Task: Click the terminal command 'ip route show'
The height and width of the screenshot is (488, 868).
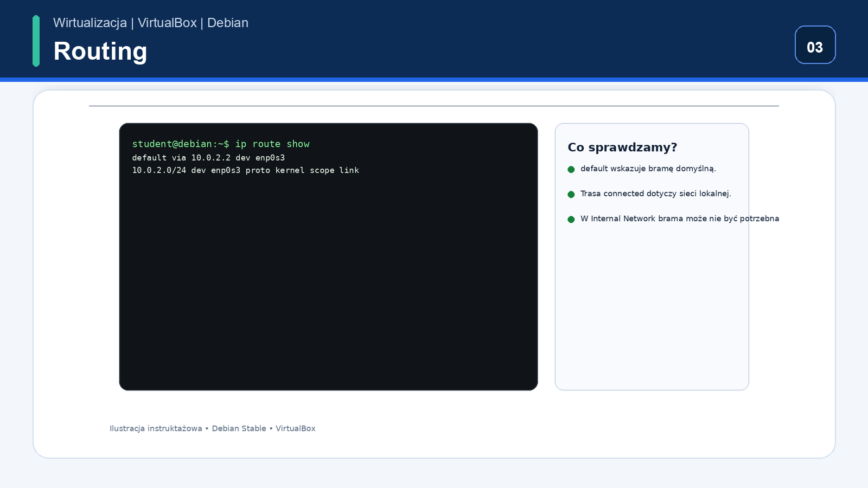Action: [272, 144]
